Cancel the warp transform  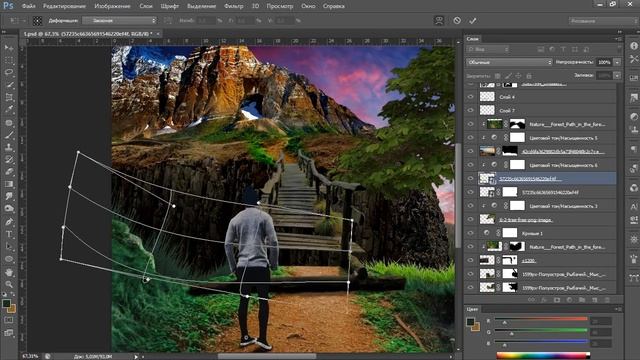click(457, 20)
